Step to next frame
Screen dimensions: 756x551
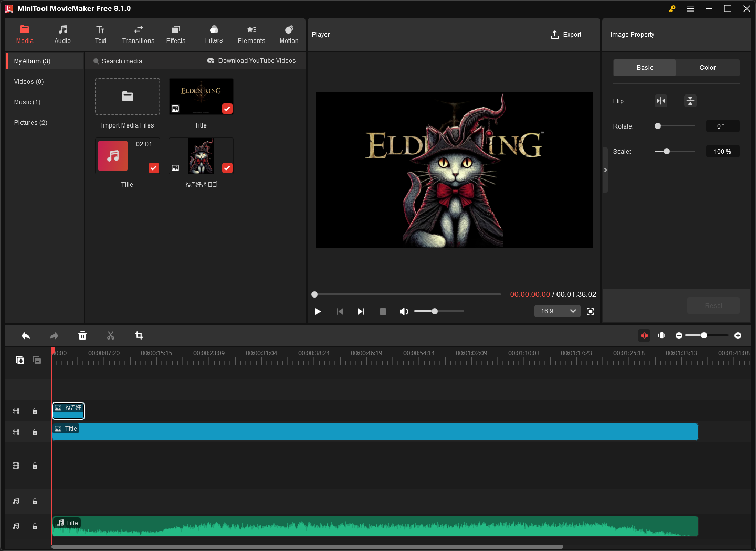pos(361,311)
